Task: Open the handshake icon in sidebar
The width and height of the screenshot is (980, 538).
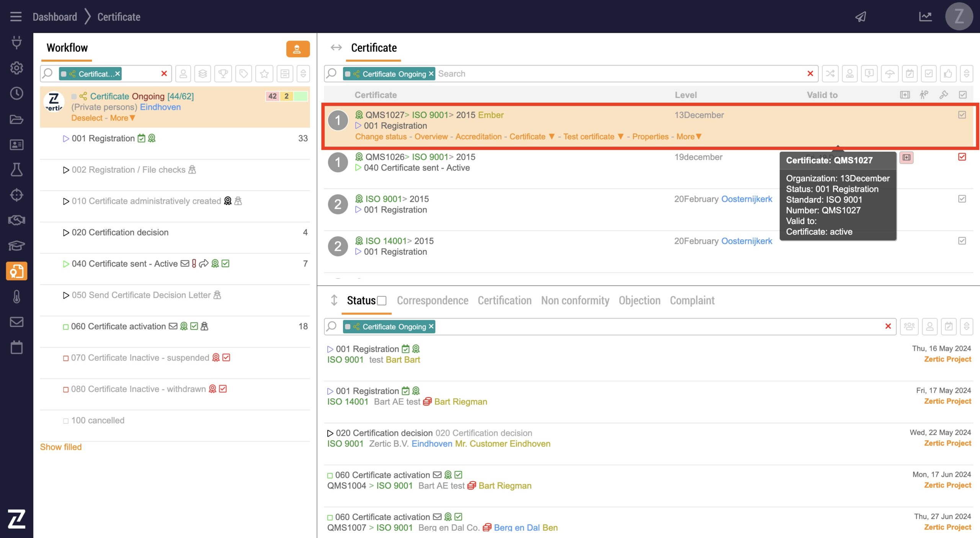Action: coord(16,220)
